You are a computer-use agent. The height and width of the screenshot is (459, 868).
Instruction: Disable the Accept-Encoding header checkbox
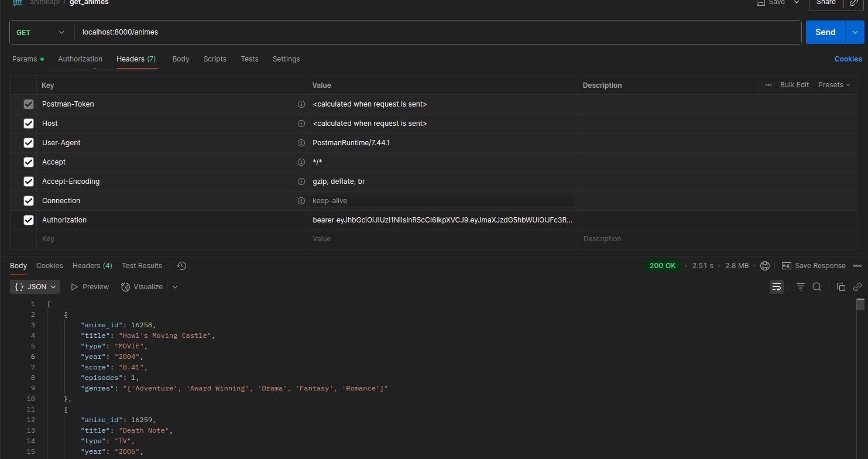tap(28, 181)
